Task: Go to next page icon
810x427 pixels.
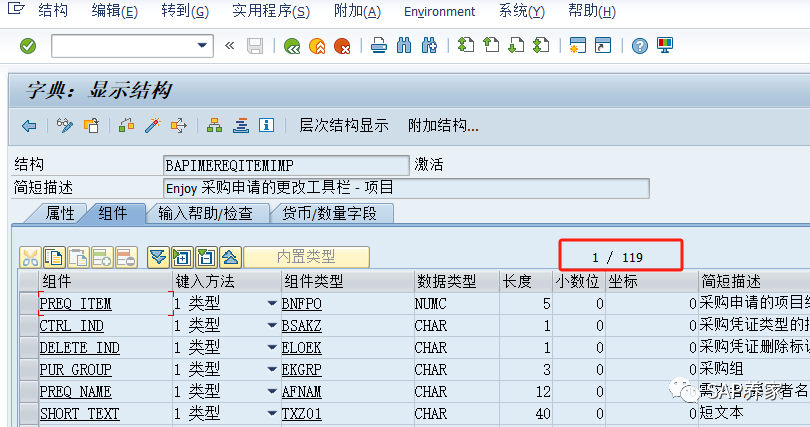Action: click(516, 45)
